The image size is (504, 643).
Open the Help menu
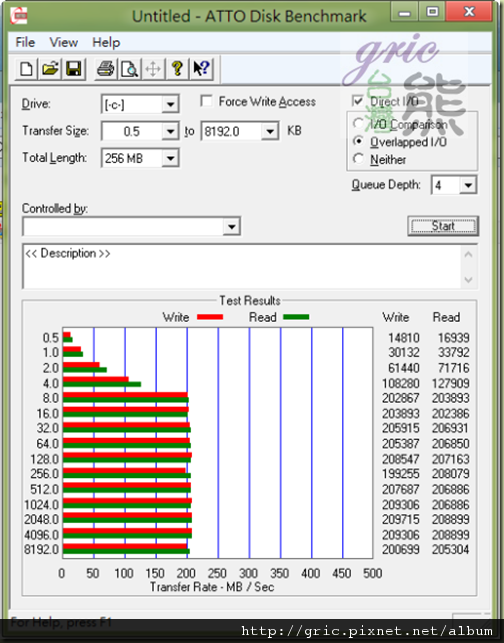(x=106, y=42)
